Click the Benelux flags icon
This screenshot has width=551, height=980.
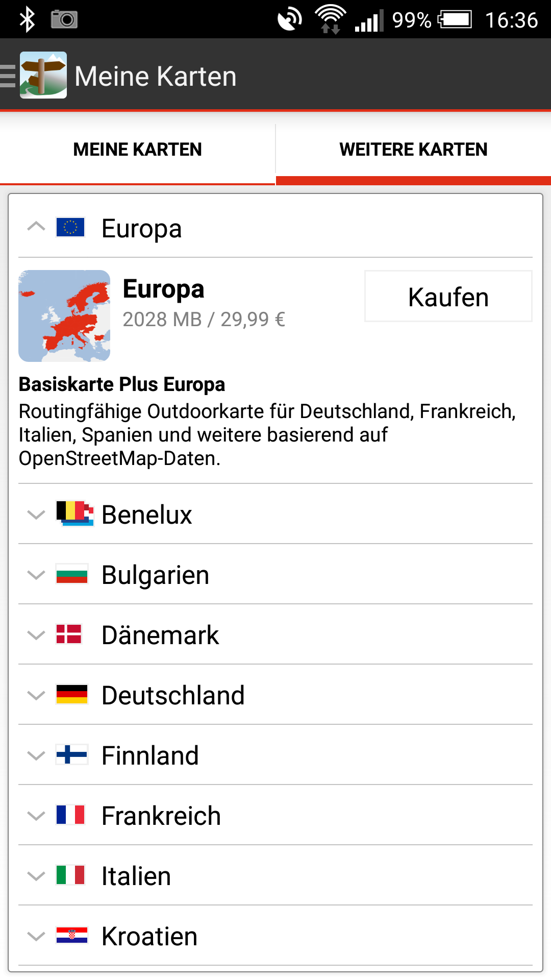74,513
